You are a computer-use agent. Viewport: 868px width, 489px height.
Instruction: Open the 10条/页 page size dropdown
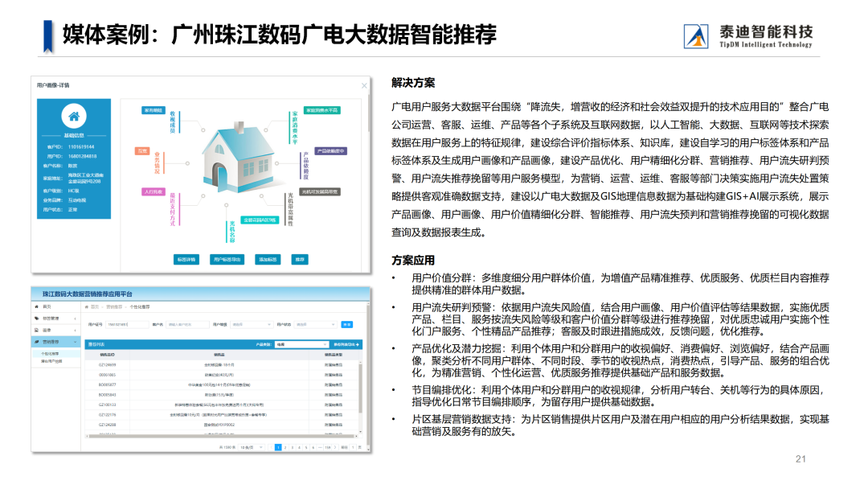252,447
